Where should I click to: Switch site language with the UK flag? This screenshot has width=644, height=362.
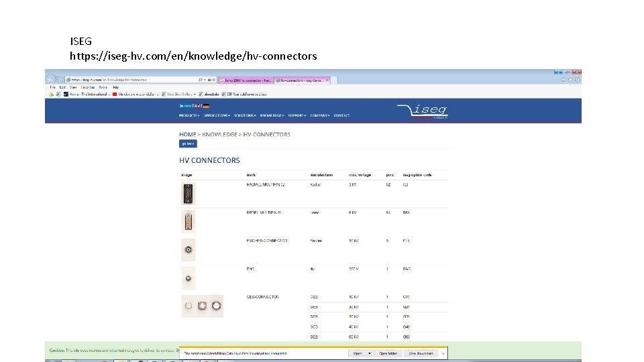(197, 106)
